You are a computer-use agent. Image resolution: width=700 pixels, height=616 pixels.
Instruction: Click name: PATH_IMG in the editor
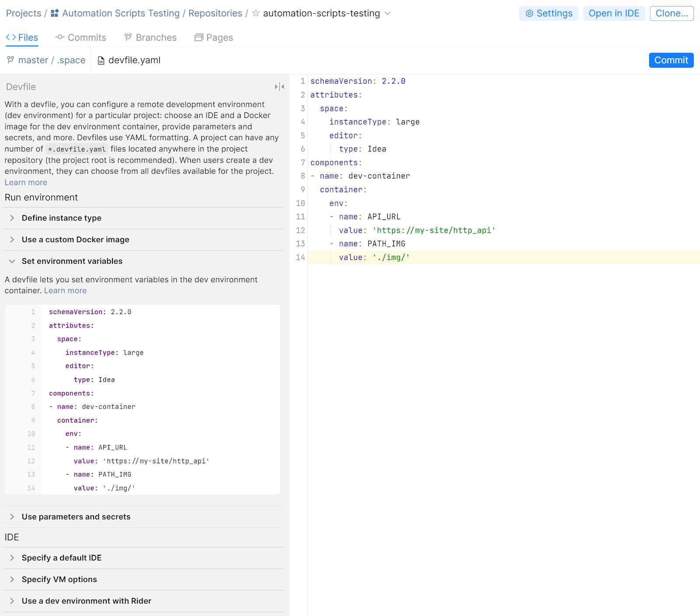click(x=372, y=244)
